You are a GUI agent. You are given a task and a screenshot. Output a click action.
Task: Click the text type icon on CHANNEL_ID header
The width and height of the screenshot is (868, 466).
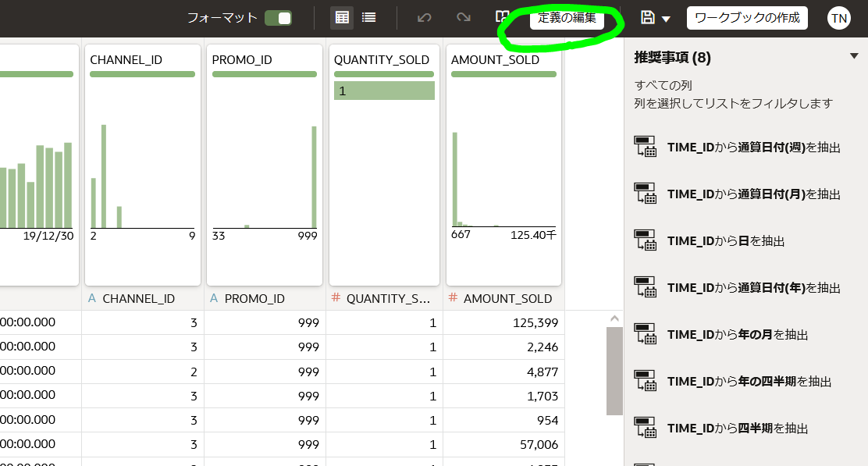pos(92,298)
